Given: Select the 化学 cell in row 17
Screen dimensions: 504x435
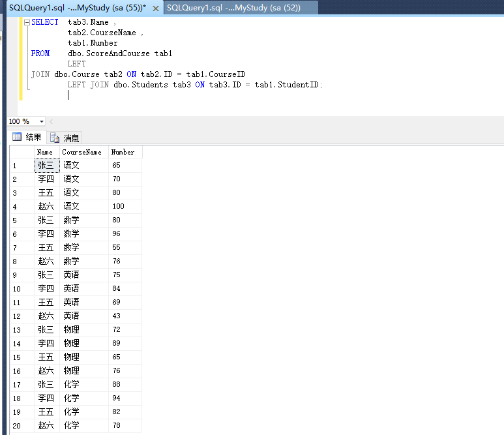Looking at the screenshot, I should coord(84,385).
